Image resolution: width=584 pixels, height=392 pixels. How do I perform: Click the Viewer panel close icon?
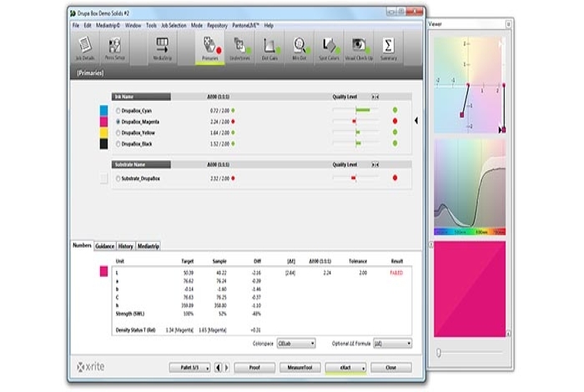pyautogui.click(x=508, y=24)
